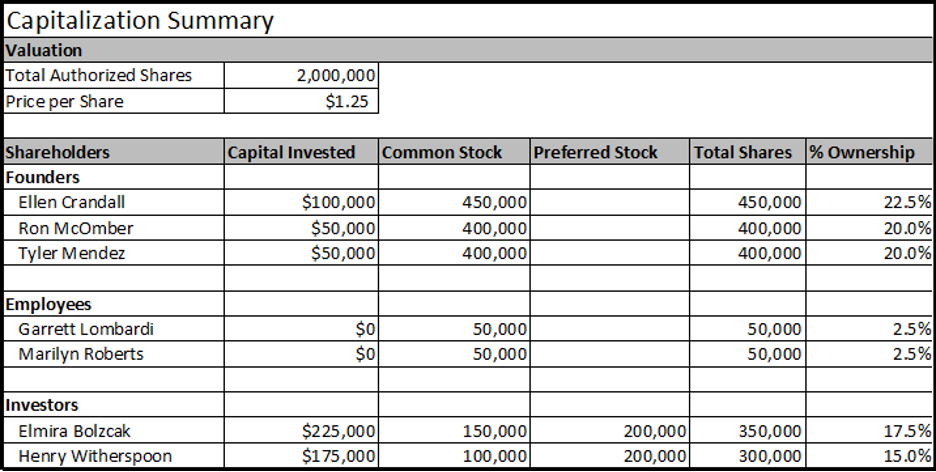936x472 pixels.
Task: Select Ellen Crandall's 22.5% ownership cell
Action: pyautogui.click(x=869, y=203)
